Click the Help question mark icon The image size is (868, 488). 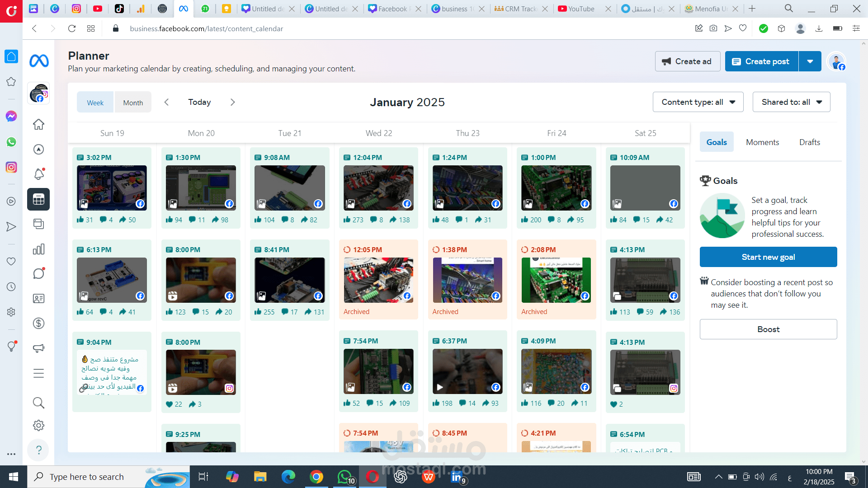(38, 450)
